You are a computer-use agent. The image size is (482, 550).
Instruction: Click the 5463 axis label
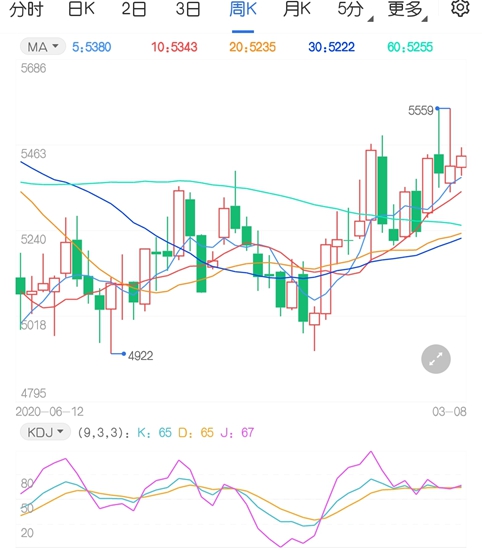pyautogui.click(x=33, y=154)
